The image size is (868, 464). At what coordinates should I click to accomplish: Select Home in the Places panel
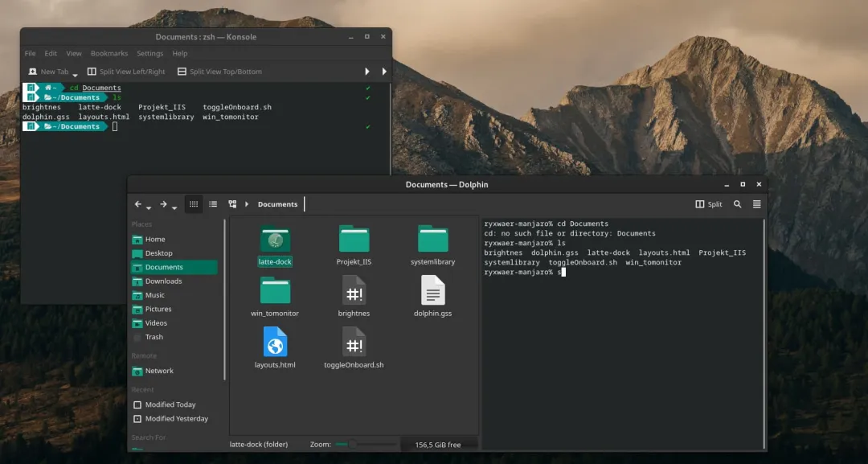pos(174,239)
